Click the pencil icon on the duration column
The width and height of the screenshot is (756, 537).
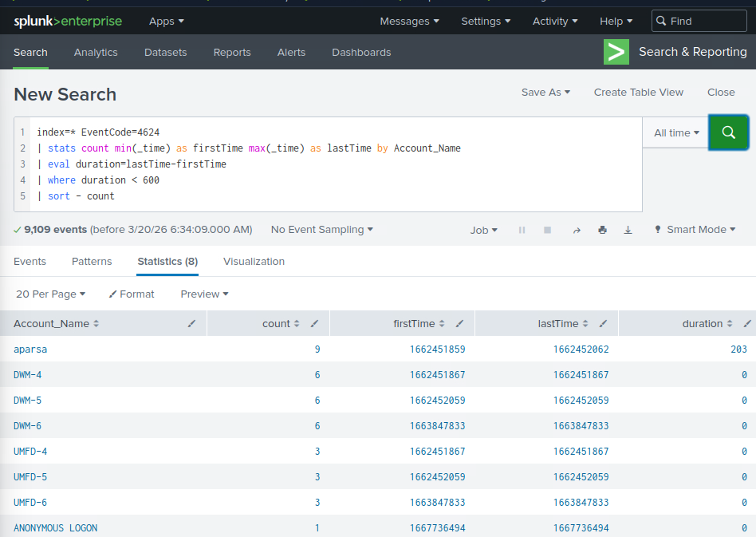[746, 324]
